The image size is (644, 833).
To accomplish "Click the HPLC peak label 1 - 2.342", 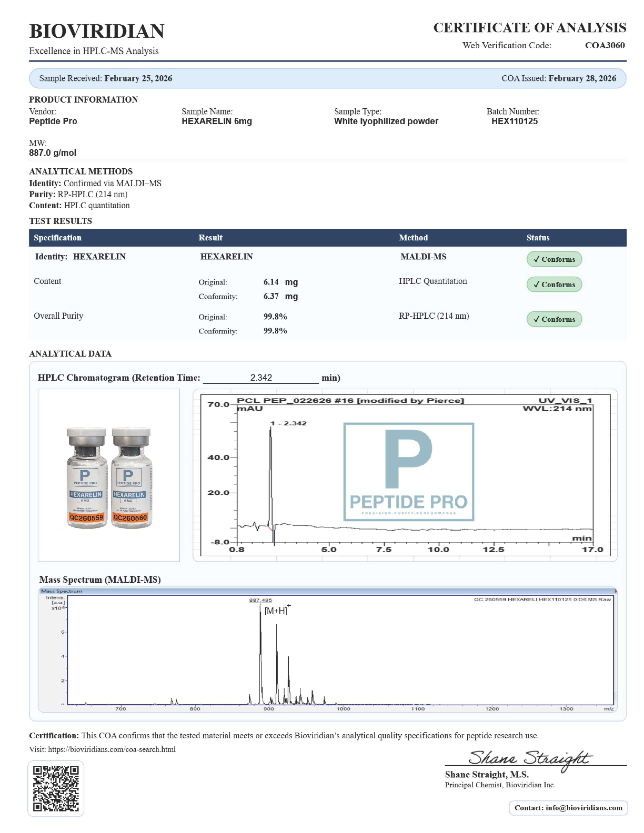I will (288, 423).
